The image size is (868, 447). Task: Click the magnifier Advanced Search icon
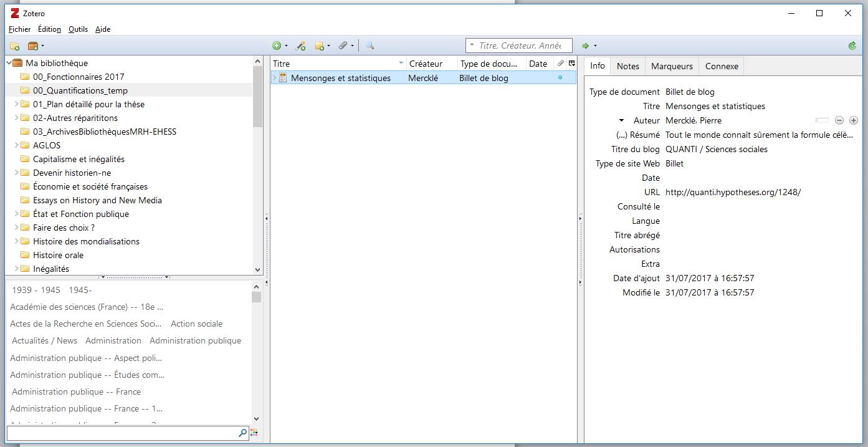point(370,46)
